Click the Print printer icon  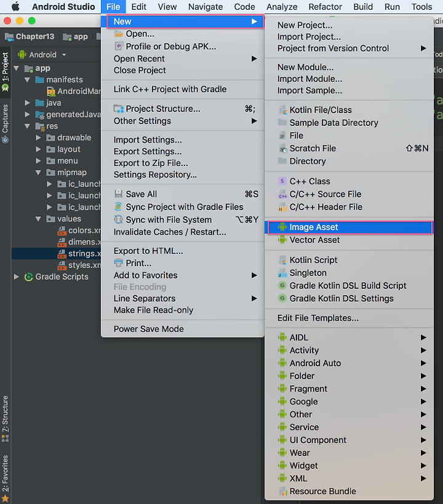coord(118,263)
